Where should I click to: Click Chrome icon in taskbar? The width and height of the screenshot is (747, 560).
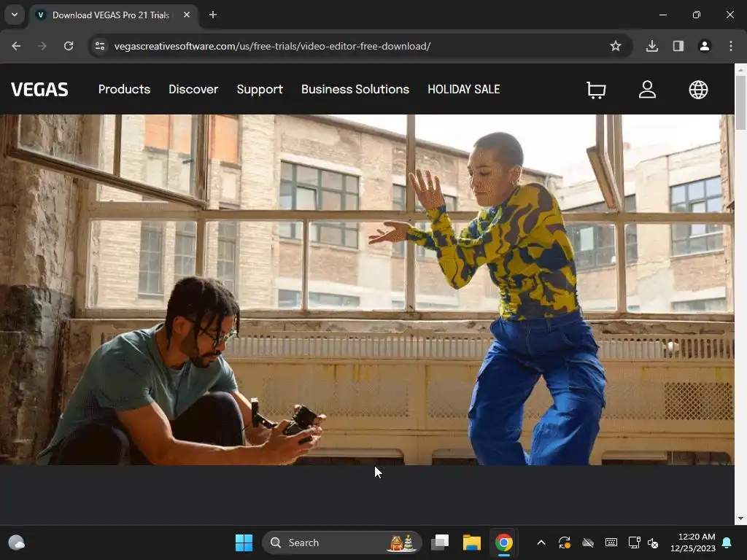point(503,542)
